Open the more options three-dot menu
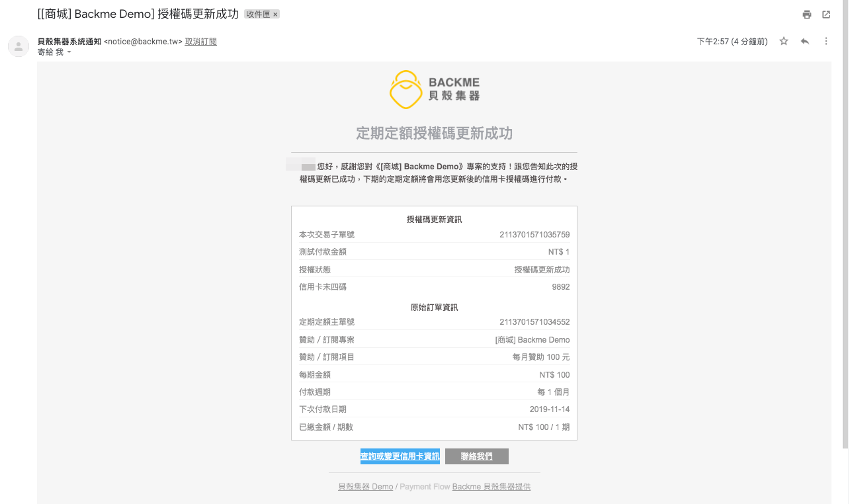Viewport: 850px width, 504px height. point(826,41)
